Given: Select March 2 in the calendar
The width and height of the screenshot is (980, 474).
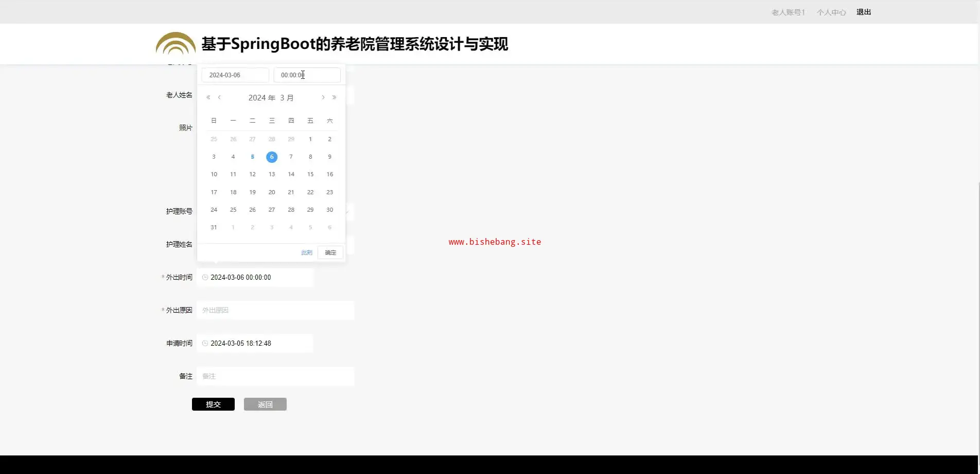Looking at the screenshot, I should pos(330,139).
